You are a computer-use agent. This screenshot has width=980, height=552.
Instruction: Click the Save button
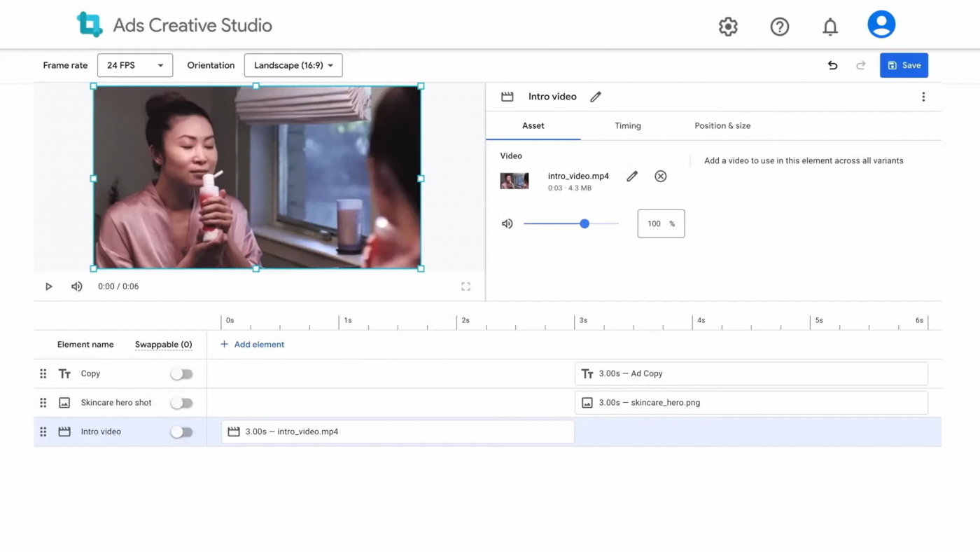point(903,65)
